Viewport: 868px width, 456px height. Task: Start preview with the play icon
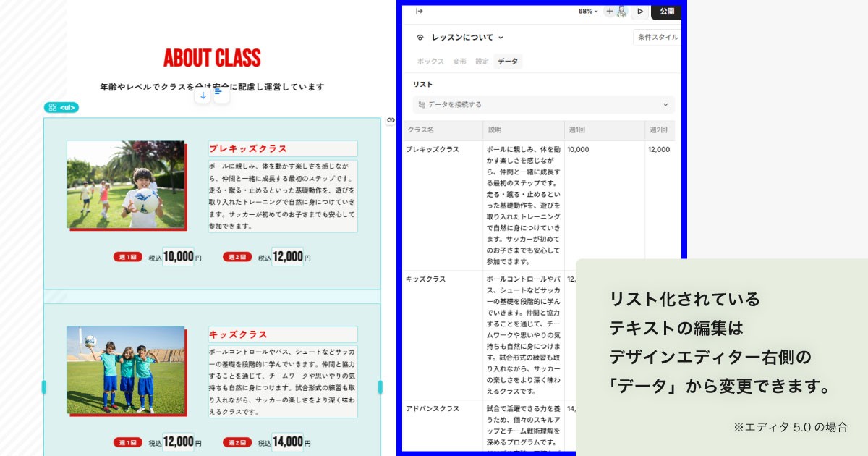click(640, 11)
